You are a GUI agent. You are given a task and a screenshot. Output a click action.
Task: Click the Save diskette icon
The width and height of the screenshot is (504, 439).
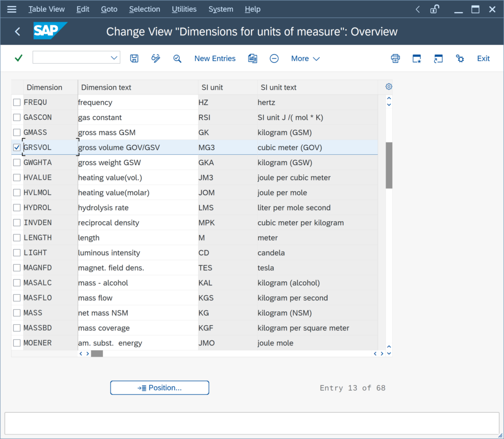134,58
